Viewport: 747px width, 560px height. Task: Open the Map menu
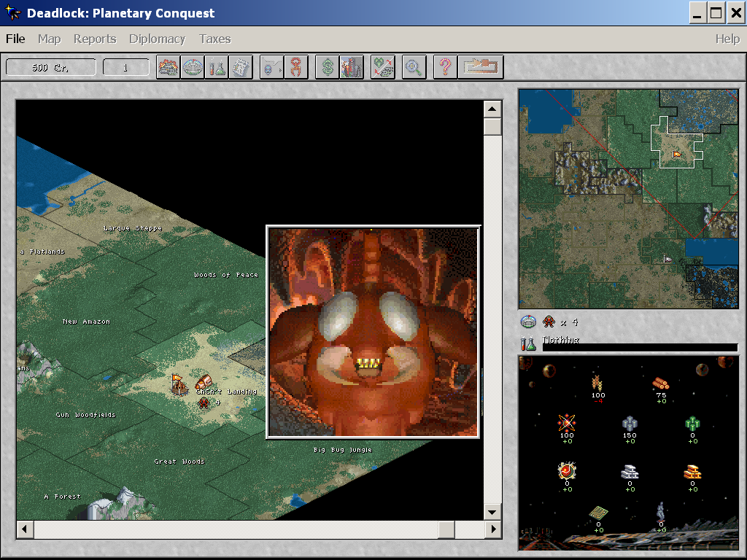[x=49, y=39]
